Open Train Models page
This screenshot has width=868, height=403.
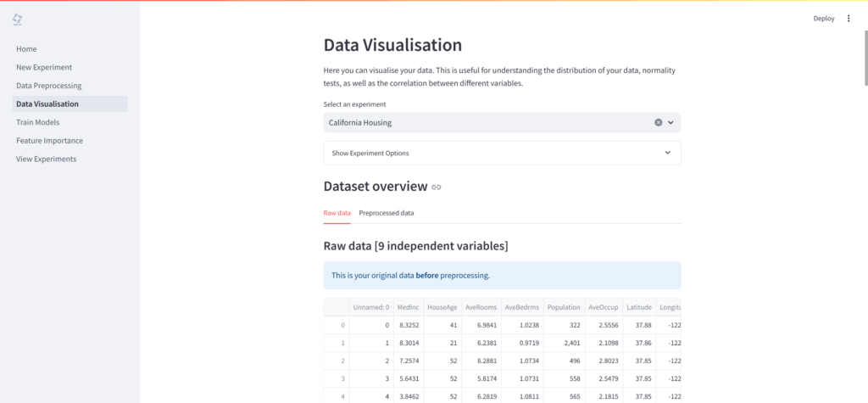[37, 122]
